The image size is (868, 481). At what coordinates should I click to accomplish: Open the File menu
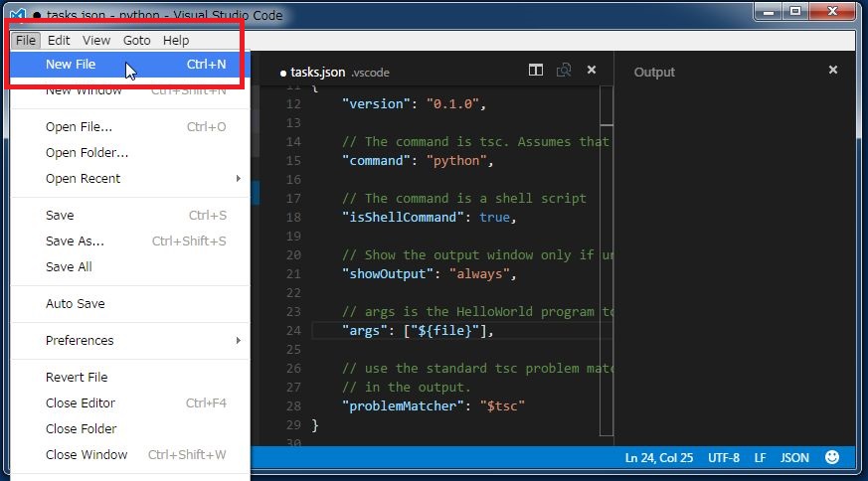click(26, 41)
